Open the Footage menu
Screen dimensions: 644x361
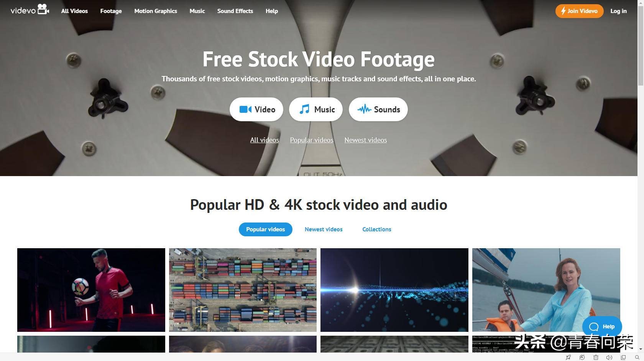pyautogui.click(x=111, y=11)
